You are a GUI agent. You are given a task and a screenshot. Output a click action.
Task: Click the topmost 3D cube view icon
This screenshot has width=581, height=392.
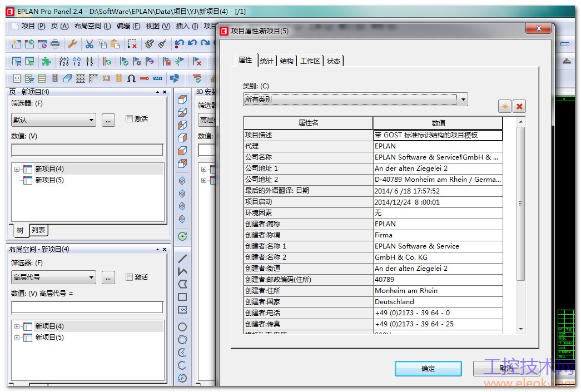click(x=182, y=100)
